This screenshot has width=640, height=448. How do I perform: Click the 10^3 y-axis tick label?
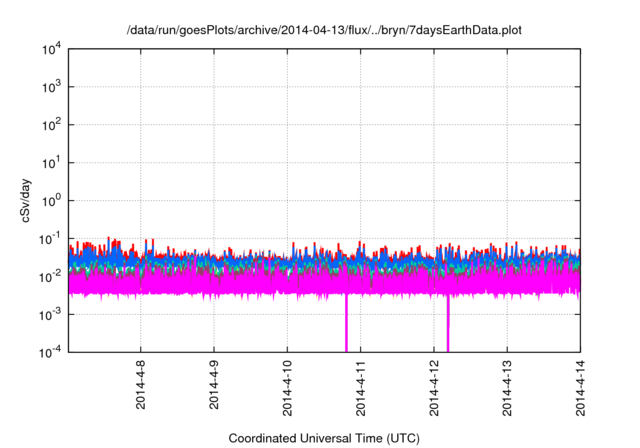(52, 87)
